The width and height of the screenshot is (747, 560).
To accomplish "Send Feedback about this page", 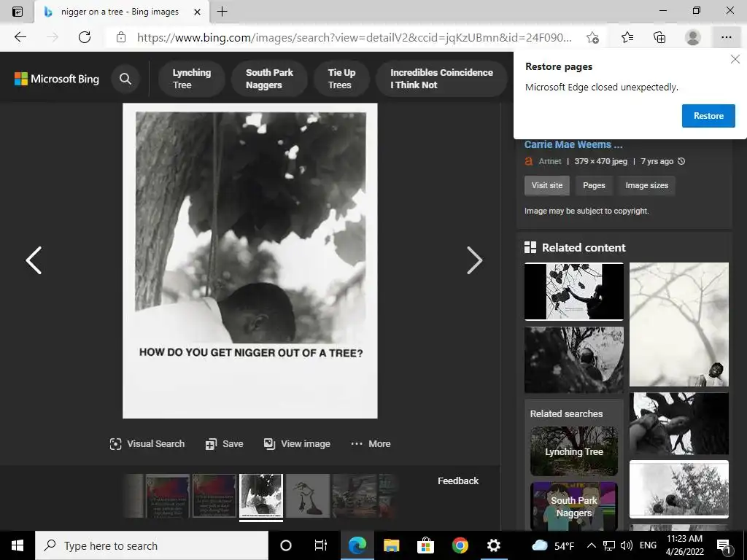I will [x=458, y=481].
